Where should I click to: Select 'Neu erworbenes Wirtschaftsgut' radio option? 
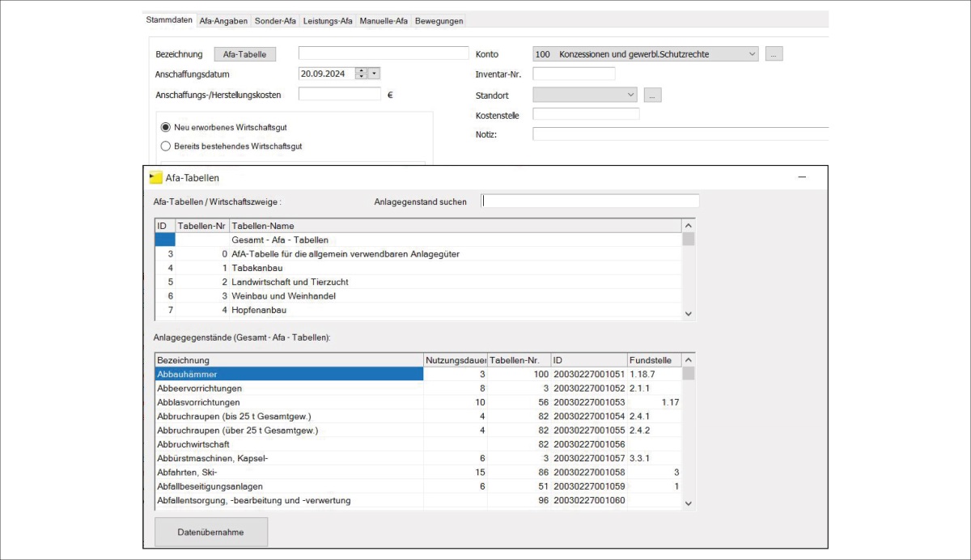coord(166,127)
